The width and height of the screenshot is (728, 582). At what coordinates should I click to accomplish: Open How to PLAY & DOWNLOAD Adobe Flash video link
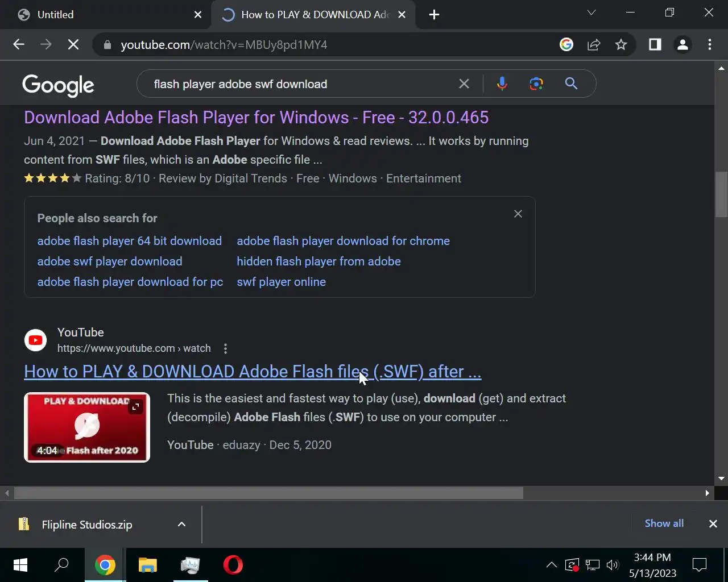(253, 372)
